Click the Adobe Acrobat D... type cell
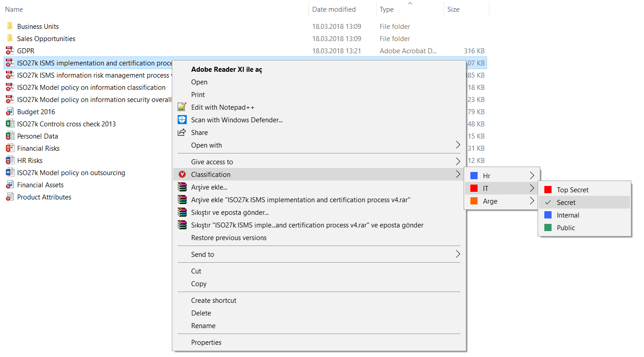644x357 pixels. point(408,51)
